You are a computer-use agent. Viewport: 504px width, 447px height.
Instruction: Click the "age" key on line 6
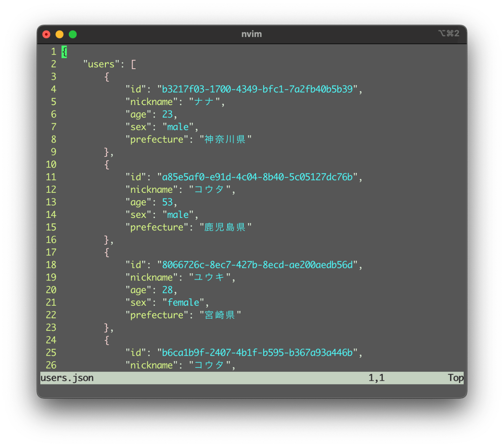138,114
